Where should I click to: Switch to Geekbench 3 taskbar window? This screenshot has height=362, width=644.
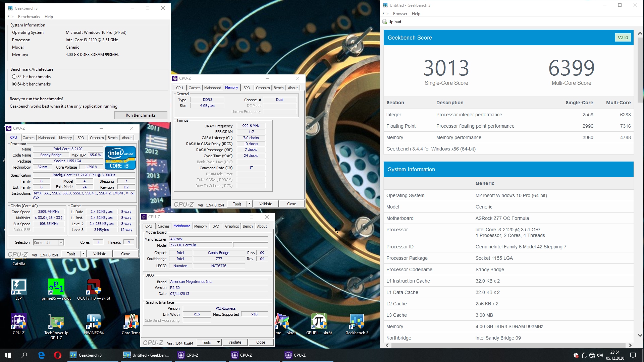(92, 355)
